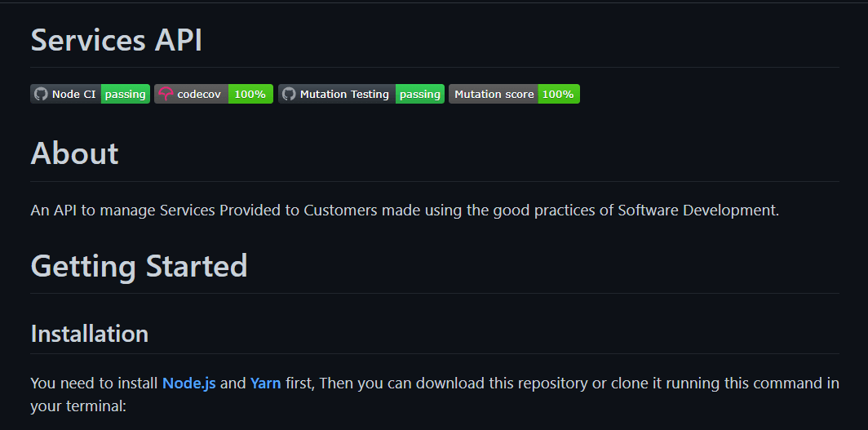Click the About heading
Viewport: 868px width, 430px height.
pyautogui.click(x=75, y=153)
